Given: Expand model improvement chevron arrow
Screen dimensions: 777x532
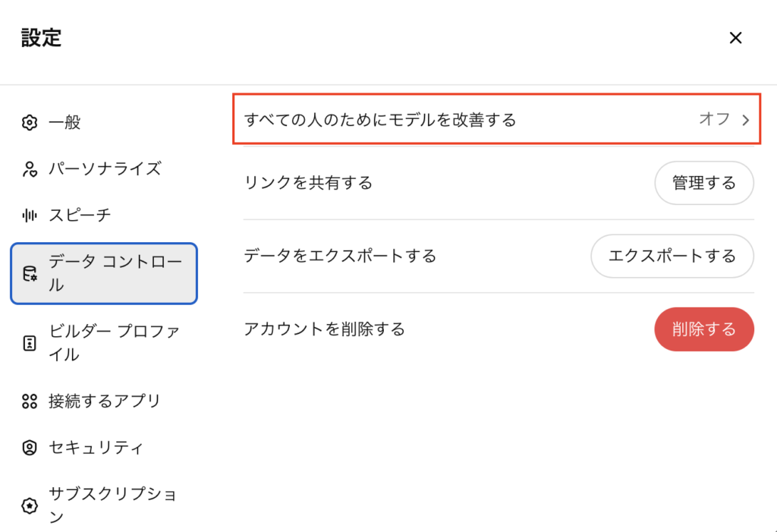Looking at the screenshot, I should point(745,120).
